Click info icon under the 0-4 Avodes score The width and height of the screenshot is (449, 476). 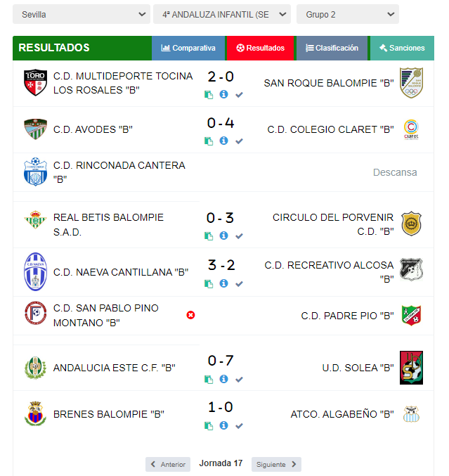pyautogui.click(x=223, y=141)
